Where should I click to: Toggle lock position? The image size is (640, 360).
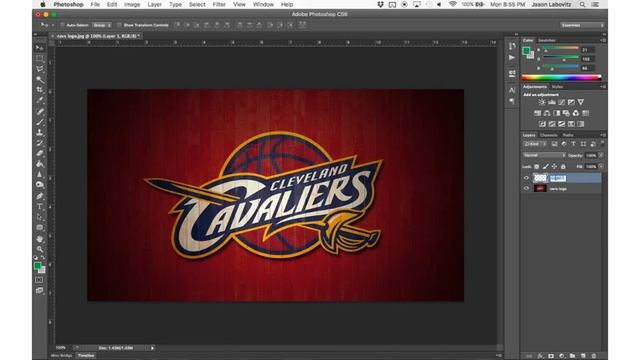554,167
